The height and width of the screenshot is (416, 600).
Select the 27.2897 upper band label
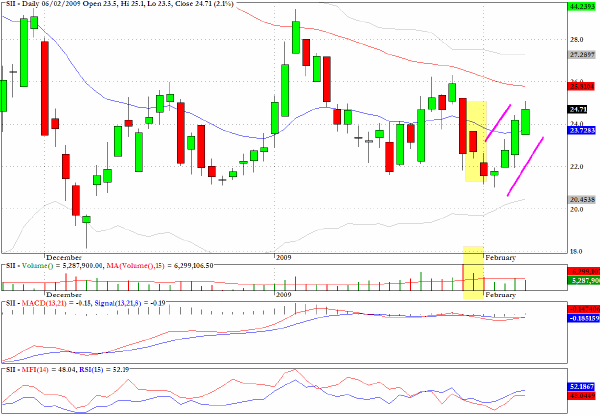582,55
